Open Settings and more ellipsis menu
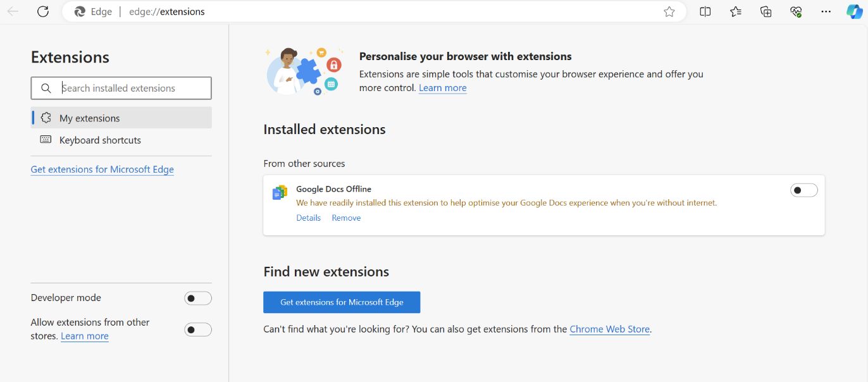The height and width of the screenshot is (382, 868). (826, 11)
